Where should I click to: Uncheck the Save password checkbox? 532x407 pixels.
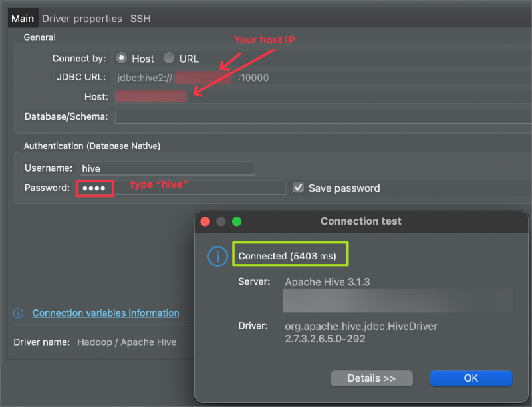[x=299, y=188]
